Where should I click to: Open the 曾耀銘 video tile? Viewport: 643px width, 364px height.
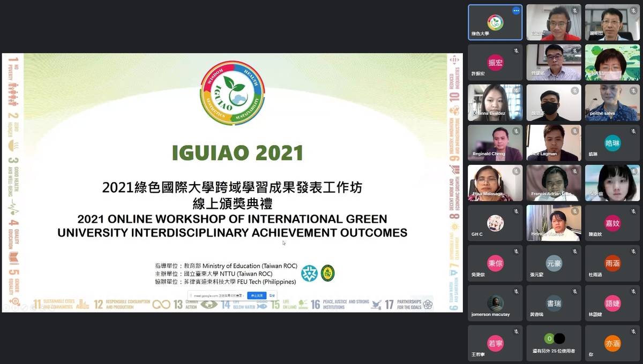[x=554, y=63]
